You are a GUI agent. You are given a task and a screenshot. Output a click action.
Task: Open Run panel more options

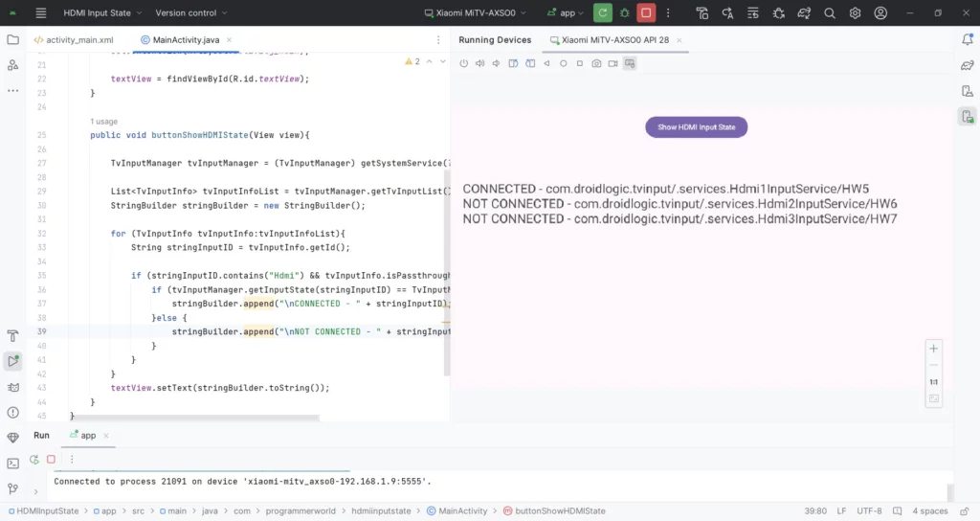(x=72, y=459)
